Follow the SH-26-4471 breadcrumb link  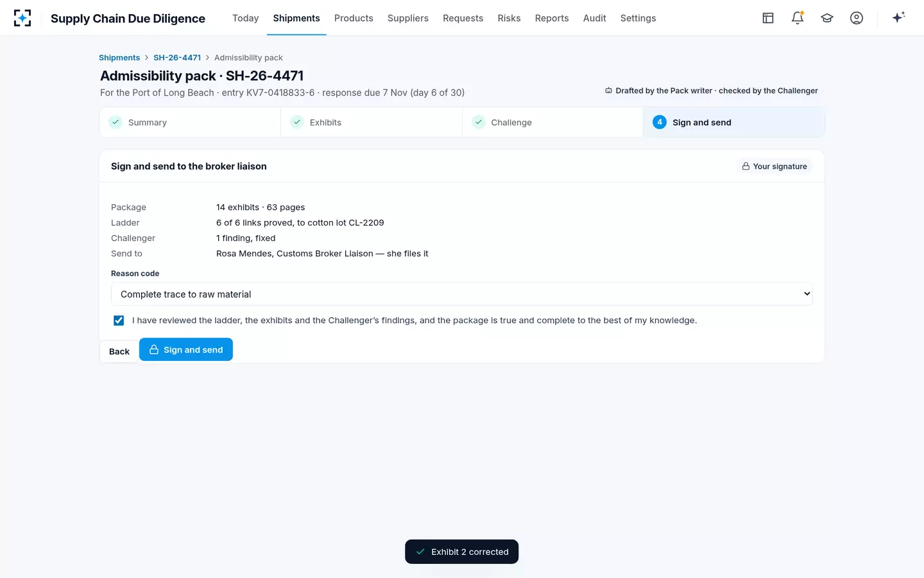(x=177, y=58)
